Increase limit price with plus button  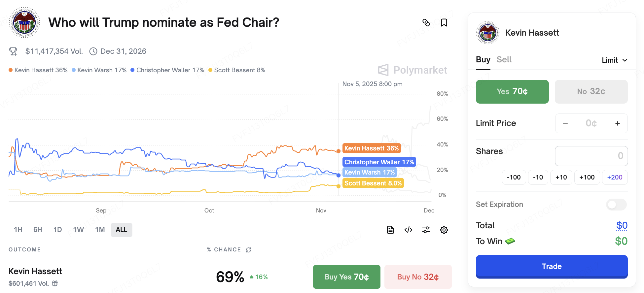tap(618, 123)
